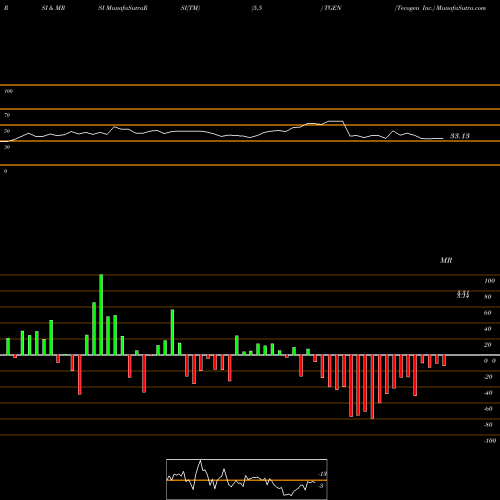Click the 60 label on MR axis
The height and width of the screenshot is (500, 500).
[x=488, y=313]
